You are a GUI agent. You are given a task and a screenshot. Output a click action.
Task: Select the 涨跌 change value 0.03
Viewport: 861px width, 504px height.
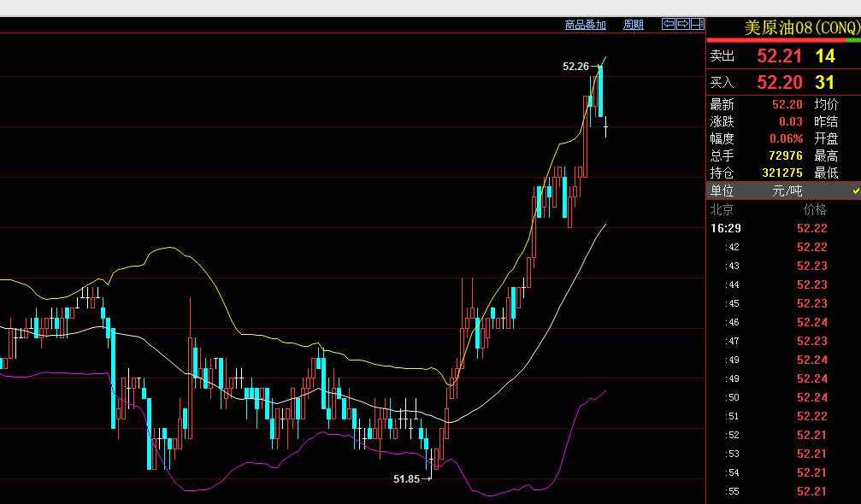791,121
